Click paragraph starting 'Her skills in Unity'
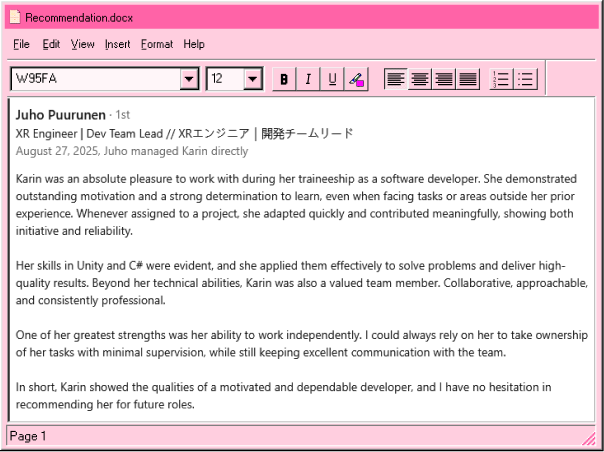Viewport: 604px width, 452px height. pos(302,283)
